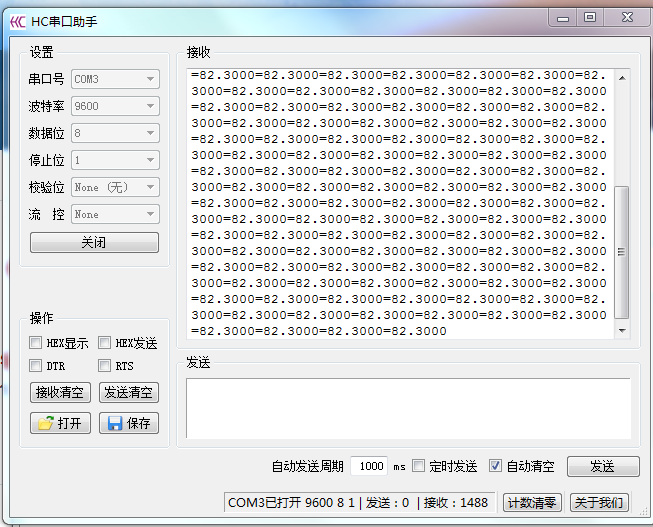This screenshot has width=653, height=527.
Task: Maximize the serial assistant window
Action: [x=590, y=17]
